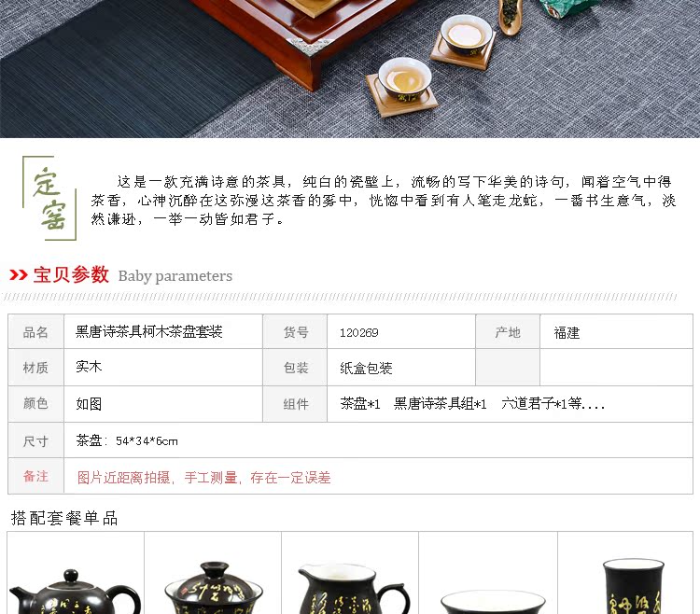Click the 茶盘 54*34*6cm size value

(127, 440)
